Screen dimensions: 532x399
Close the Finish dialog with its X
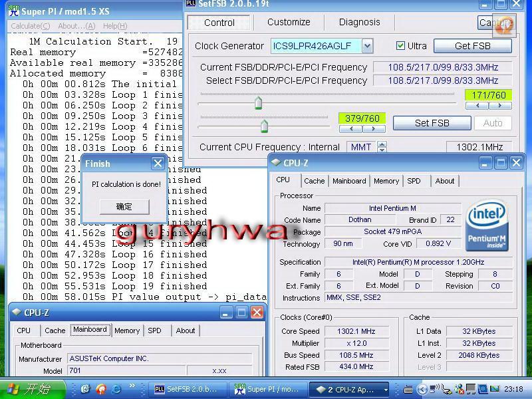(158, 164)
